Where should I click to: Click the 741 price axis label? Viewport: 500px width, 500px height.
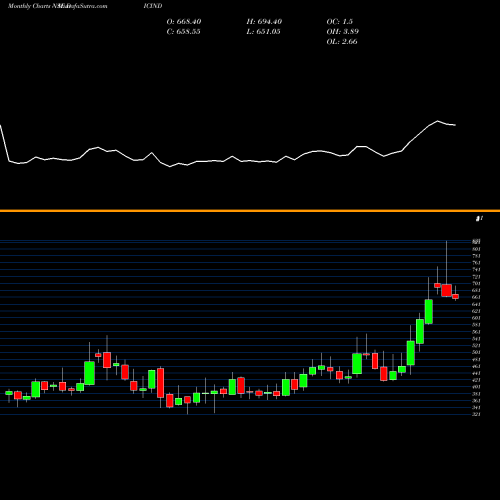tap(476, 270)
